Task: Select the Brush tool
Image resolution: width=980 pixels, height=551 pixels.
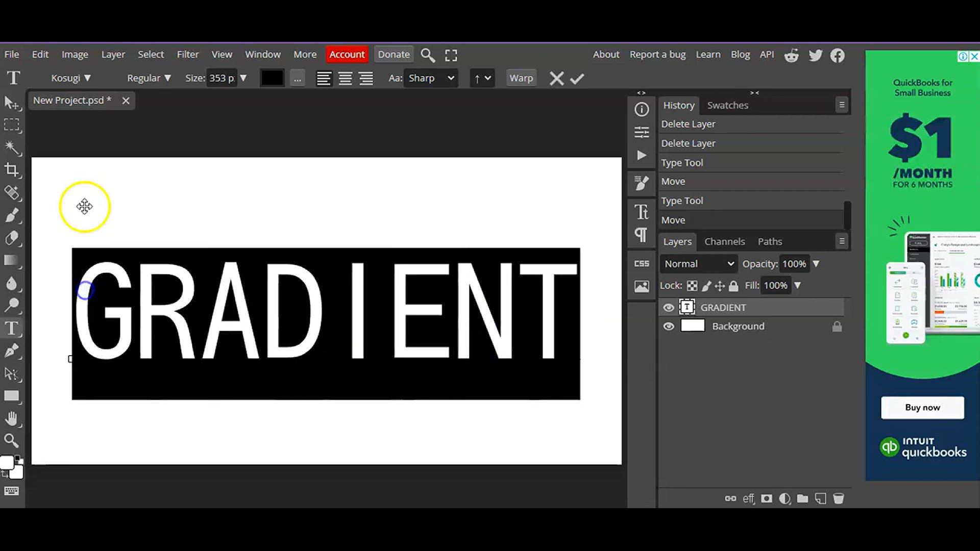Action: 12,215
